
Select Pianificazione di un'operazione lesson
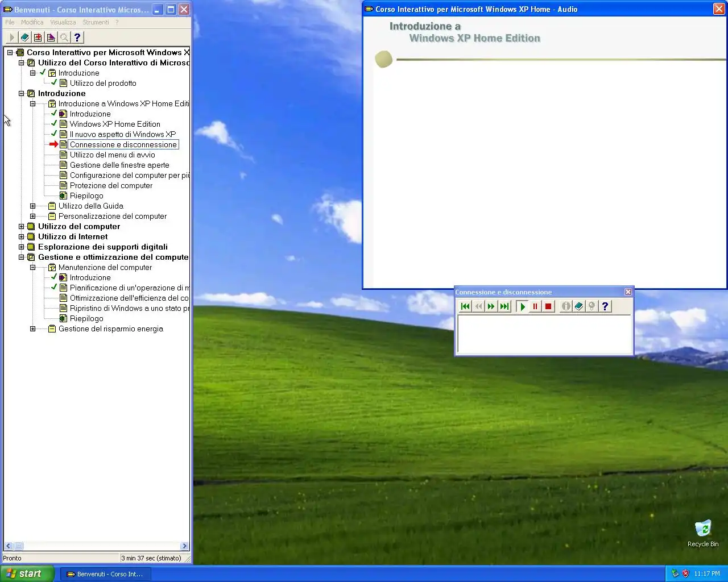coord(129,288)
